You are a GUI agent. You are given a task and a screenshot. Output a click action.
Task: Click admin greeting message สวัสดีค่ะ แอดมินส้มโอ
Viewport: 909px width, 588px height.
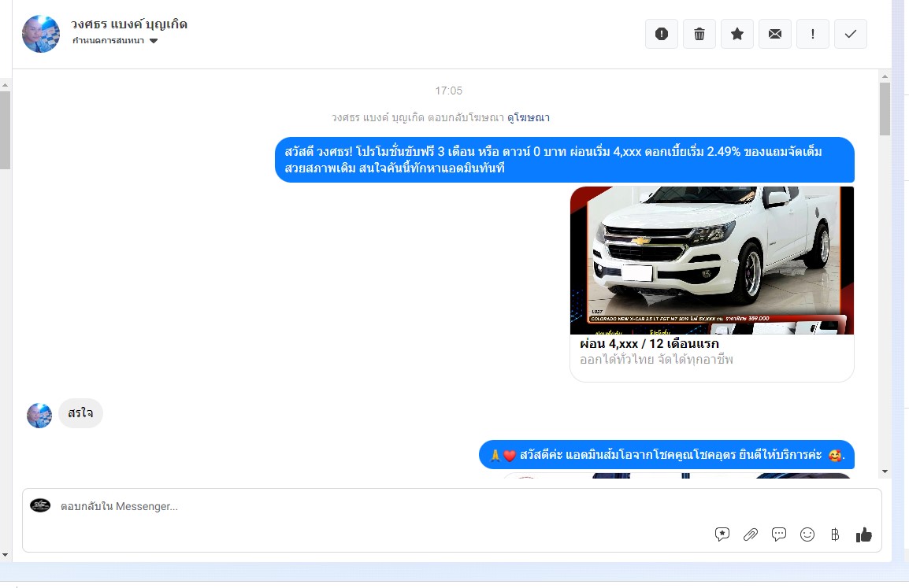[x=666, y=455]
